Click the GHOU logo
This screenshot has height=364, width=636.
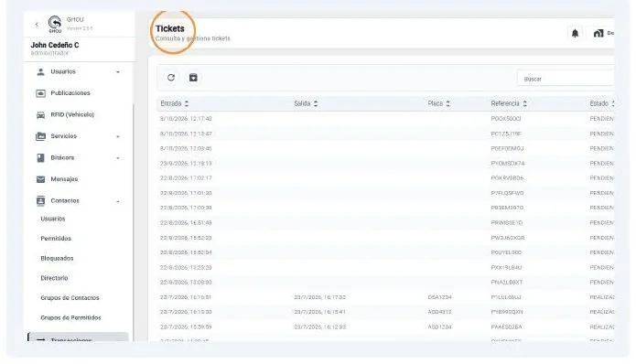55,25
